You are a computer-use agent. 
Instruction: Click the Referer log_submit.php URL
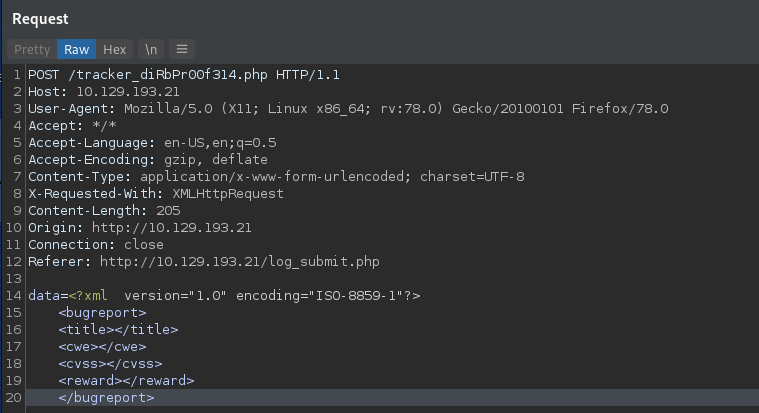(248, 261)
